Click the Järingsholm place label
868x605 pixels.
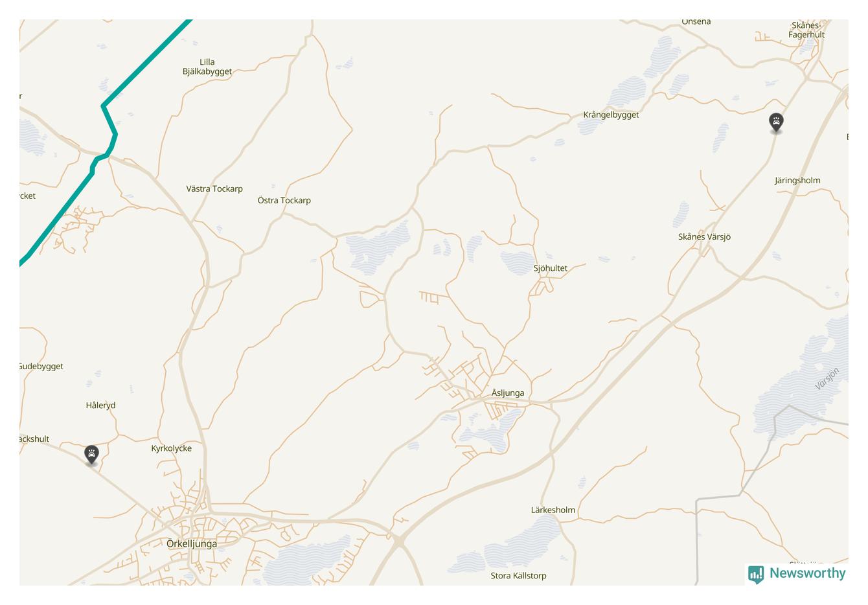click(x=797, y=180)
